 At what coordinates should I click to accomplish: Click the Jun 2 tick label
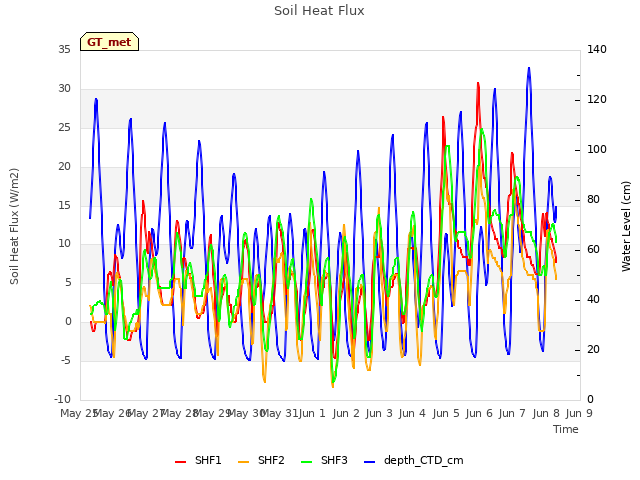[346, 413]
